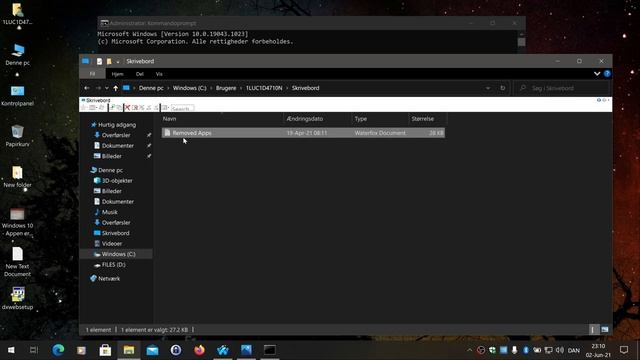Open Action Center notifications icon
Viewport: 640px width, 360px height.
point(624,350)
